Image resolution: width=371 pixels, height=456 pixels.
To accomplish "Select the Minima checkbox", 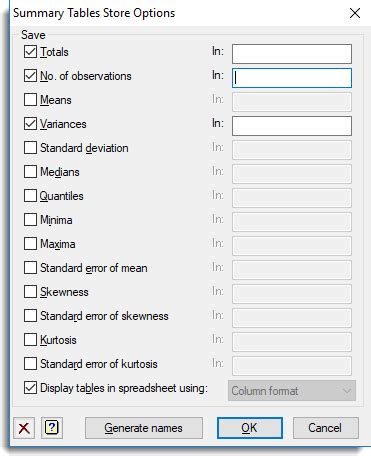I will (30, 220).
